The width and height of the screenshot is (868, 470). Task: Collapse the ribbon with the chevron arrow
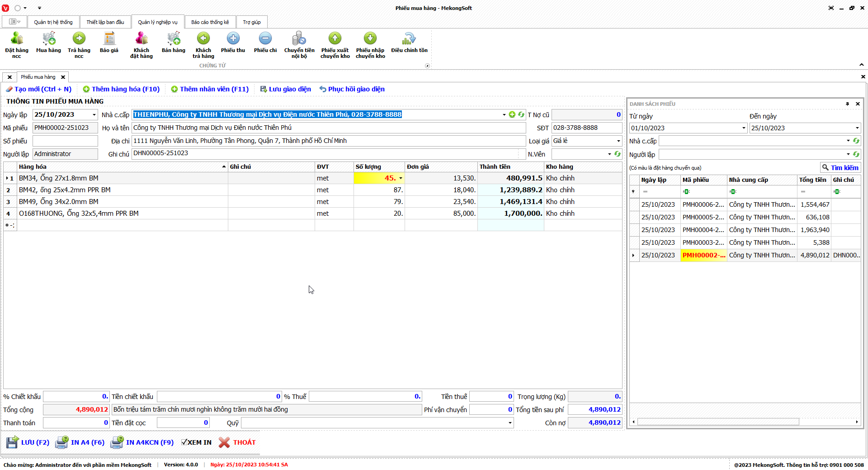click(x=862, y=65)
